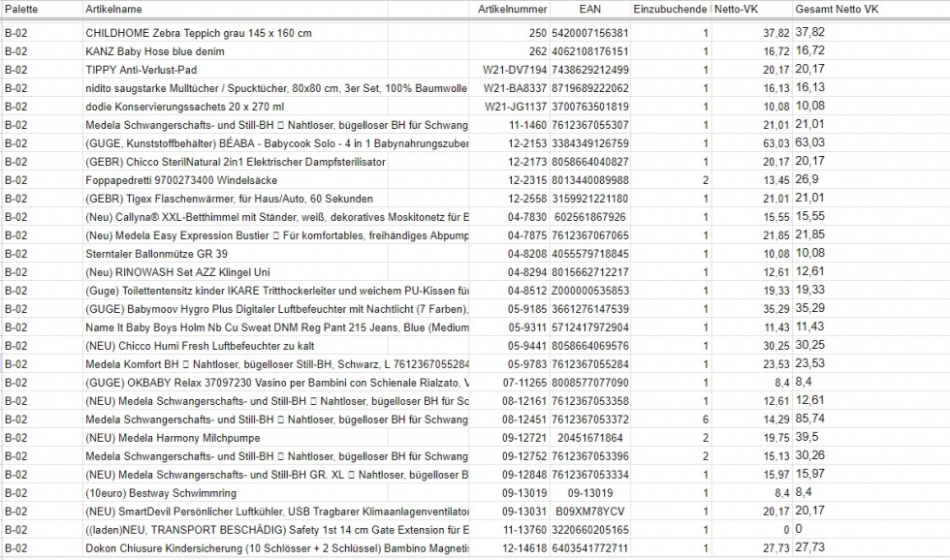Image resolution: width=950 pixels, height=560 pixels.
Task: Select the Netto-VK column header
Action: tap(736, 9)
